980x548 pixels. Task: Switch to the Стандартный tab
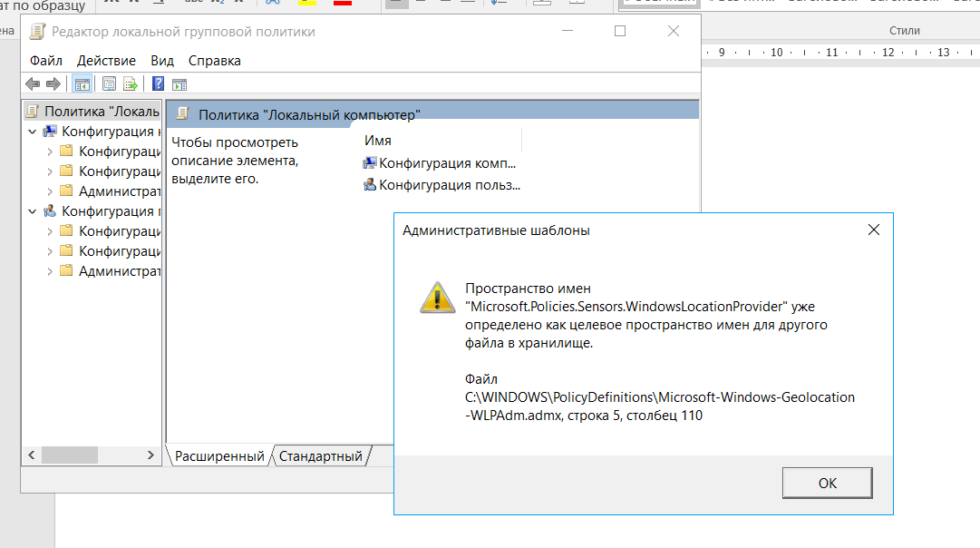(x=321, y=456)
